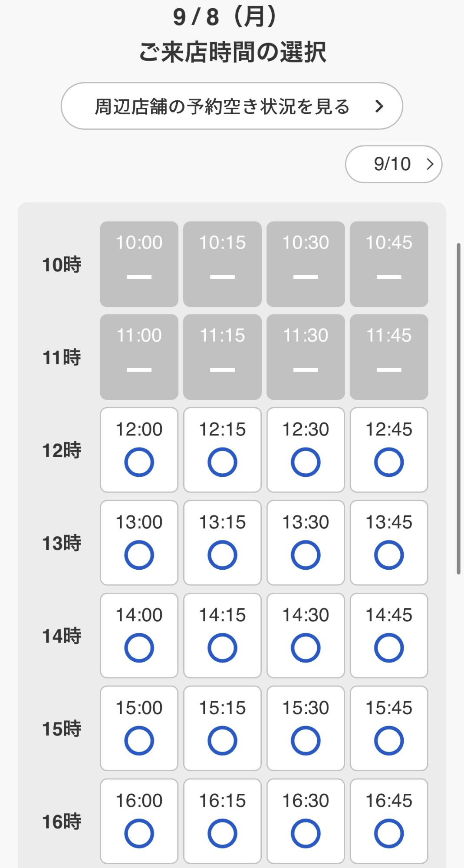Select the 15:00 availability circle
The width and height of the screenshot is (464, 868).
tap(139, 740)
